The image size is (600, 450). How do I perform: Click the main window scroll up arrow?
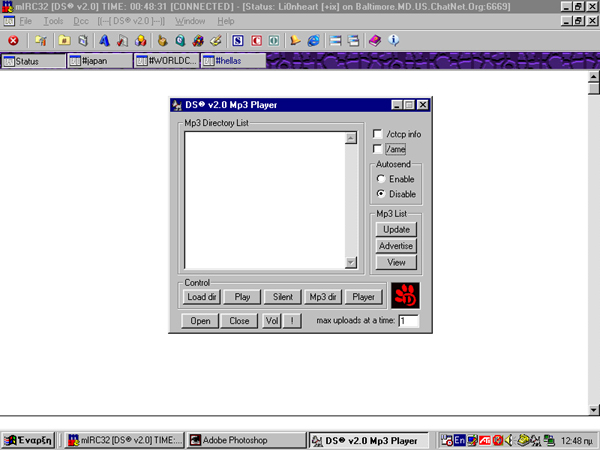[594, 77]
